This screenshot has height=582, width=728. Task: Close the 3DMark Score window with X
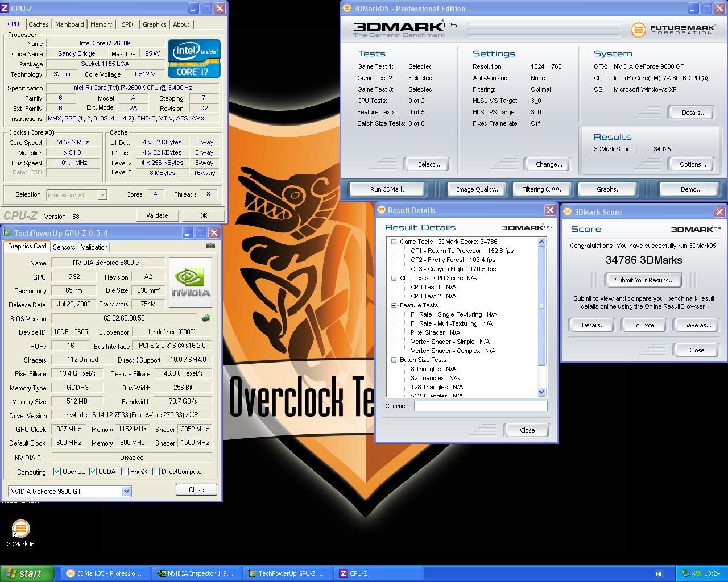[719, 212]
